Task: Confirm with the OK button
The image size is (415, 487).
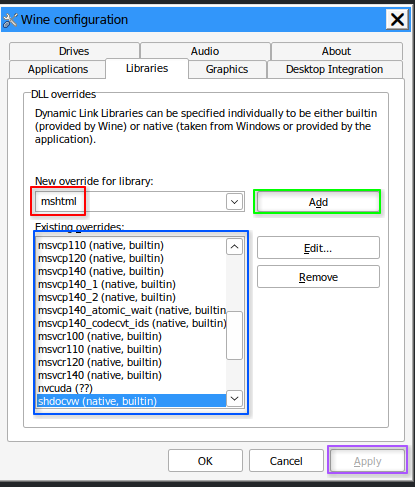Action: [205, 461]
